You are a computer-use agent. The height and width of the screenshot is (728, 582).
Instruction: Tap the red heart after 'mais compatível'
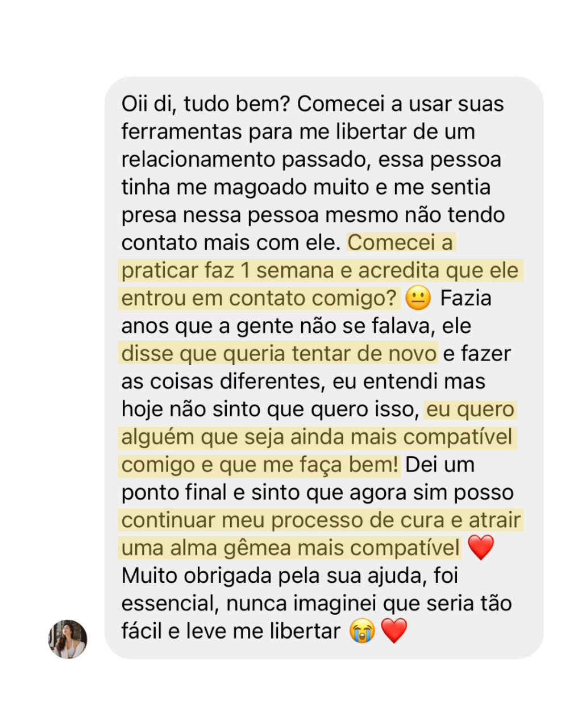tap(481, 548)
